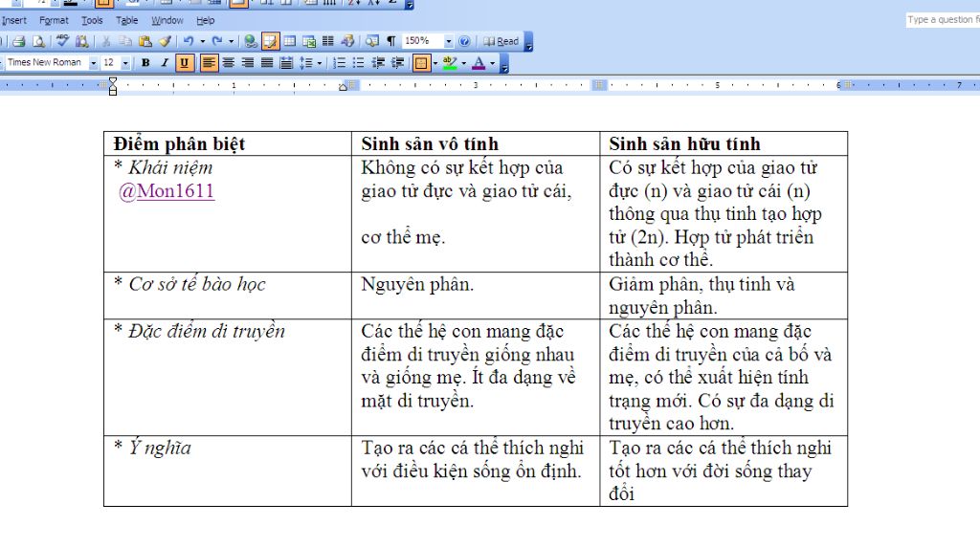Open the font size 12 dropdown
The width and height of the screenshot is (980, 547).
(125, 63)
